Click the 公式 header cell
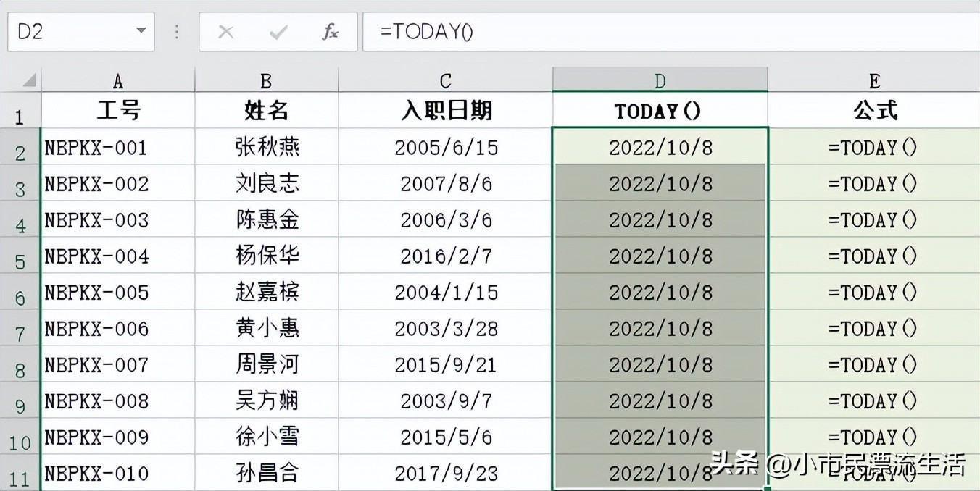This screenshot has width=980, height=491. click(x=873, y=111)
